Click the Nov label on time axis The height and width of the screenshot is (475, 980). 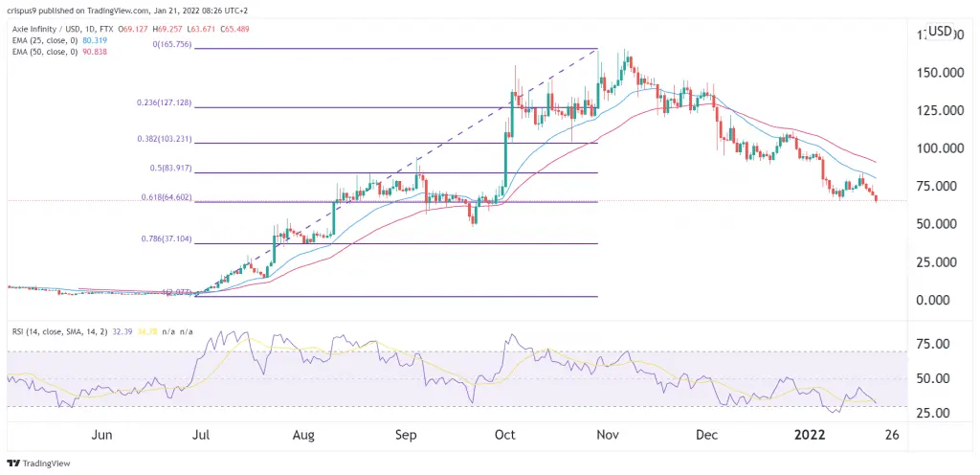[606, 435]
